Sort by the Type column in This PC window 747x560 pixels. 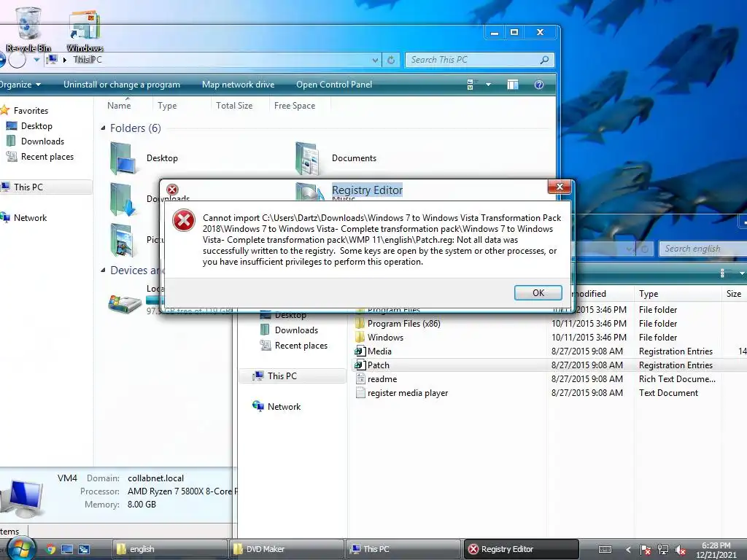click(167, 105)
